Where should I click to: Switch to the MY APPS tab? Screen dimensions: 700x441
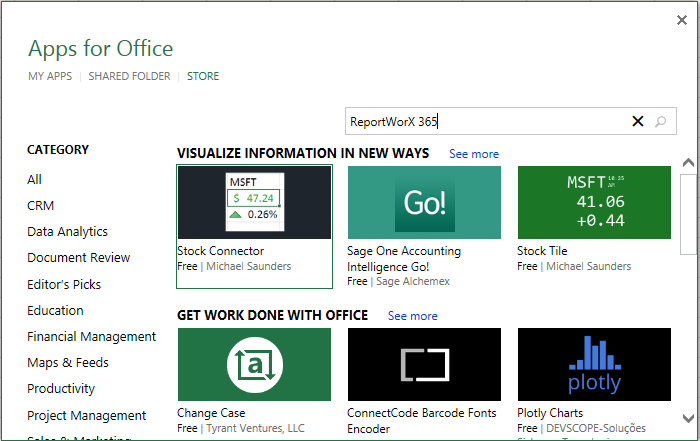coord(50,76)
